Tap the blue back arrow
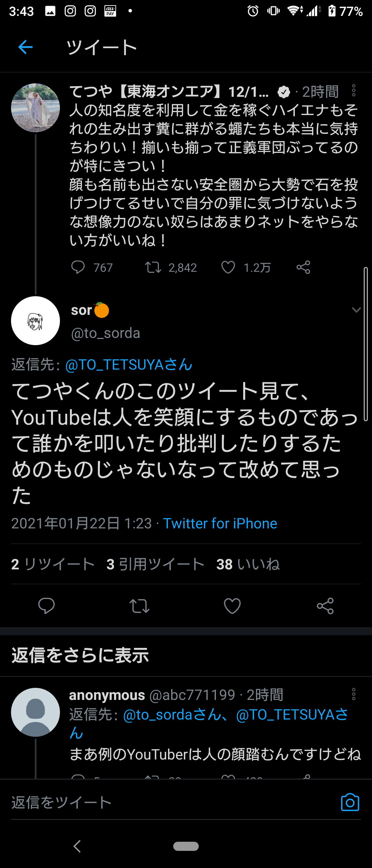Screen dimensions: 372x868 point(25,47)
